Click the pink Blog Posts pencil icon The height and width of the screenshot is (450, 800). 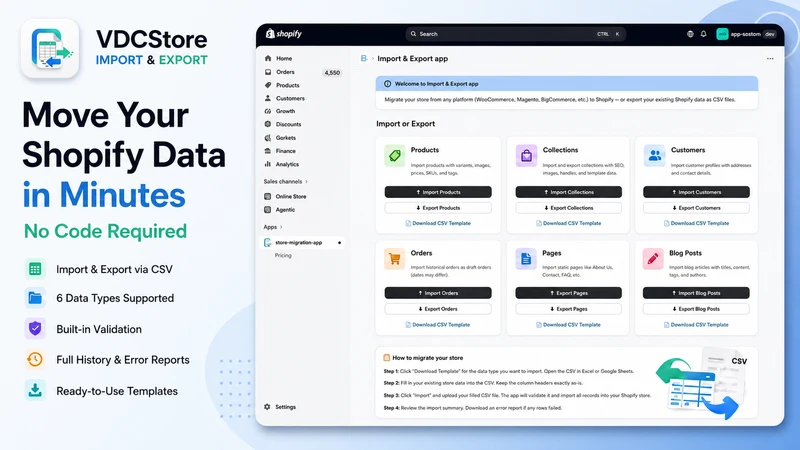point(653,259)
